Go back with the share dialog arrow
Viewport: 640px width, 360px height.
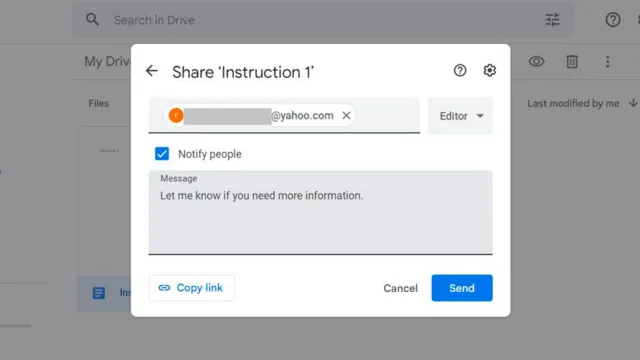point(152,71)
